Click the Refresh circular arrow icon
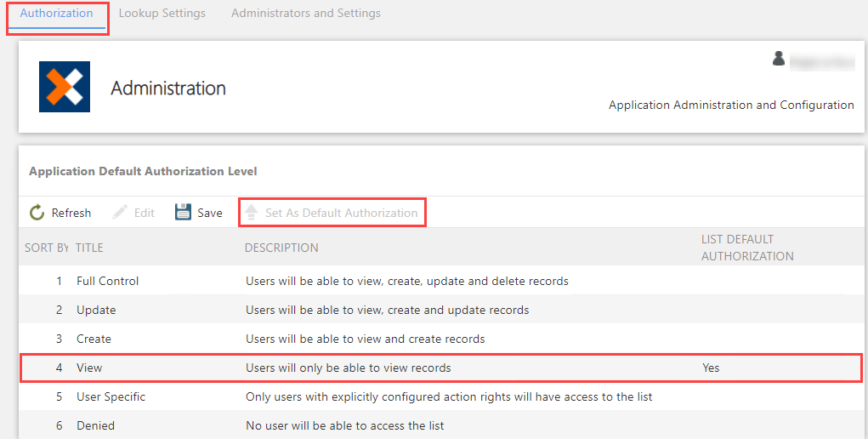The image size is (868, 439). [x=37, y=213]
